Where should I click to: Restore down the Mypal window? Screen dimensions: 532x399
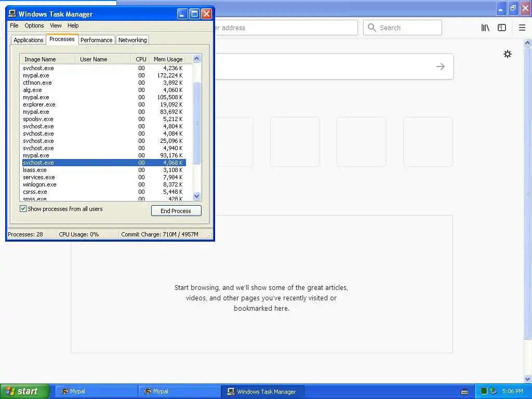click(x=513, y=8)
